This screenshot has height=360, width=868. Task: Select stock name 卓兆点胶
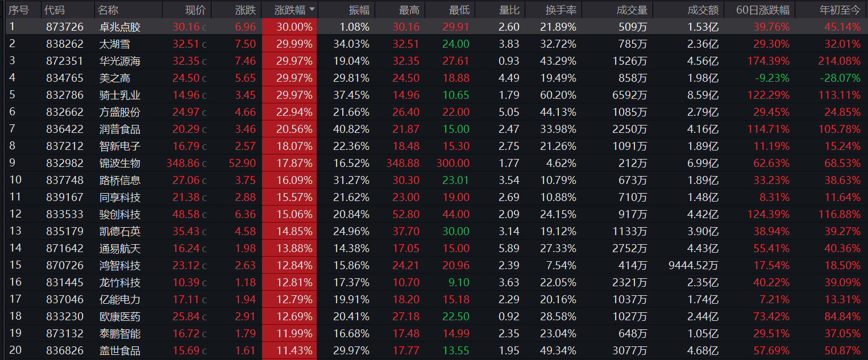tap(119, 27)
